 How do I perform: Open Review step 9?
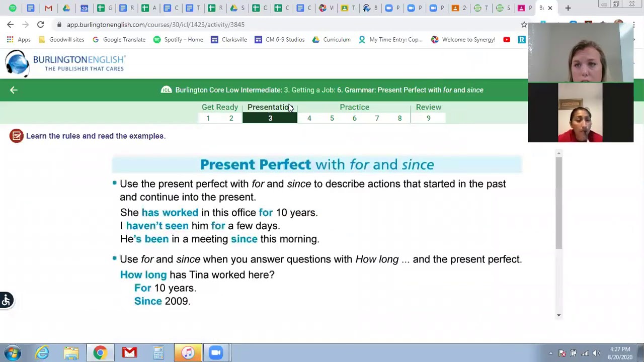(x=428, y=118)
